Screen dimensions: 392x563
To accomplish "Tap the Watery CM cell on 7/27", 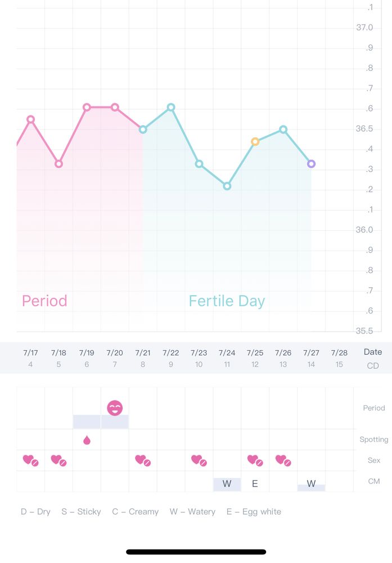I will click(x=311, y=484).
